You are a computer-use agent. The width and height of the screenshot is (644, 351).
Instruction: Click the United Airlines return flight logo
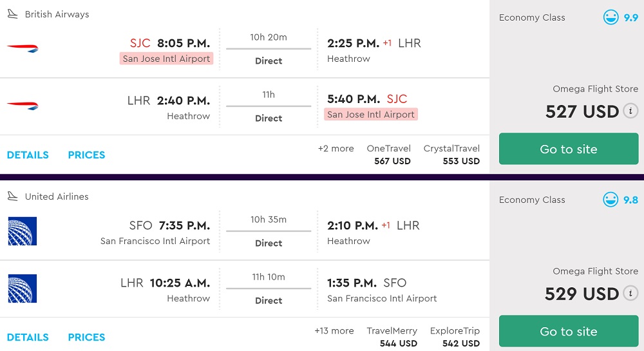[23, 289]
